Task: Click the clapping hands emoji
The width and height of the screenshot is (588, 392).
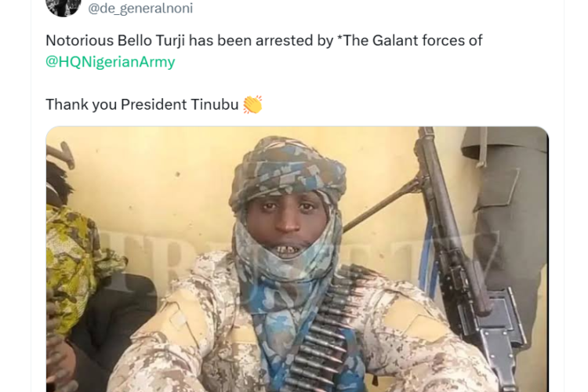Action: [252, 104]
